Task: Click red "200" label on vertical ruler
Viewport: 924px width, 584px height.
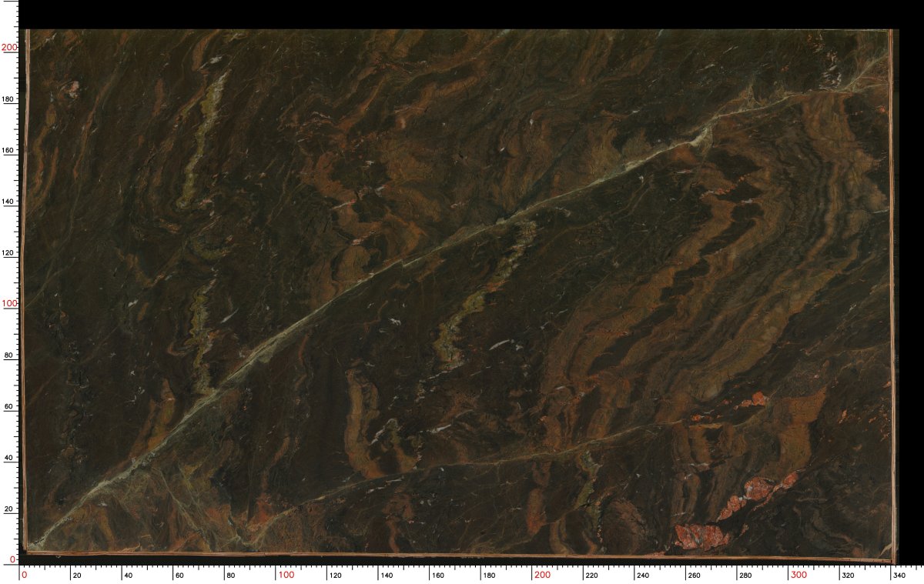Action: pyautogui.click(x=8, y=48)
